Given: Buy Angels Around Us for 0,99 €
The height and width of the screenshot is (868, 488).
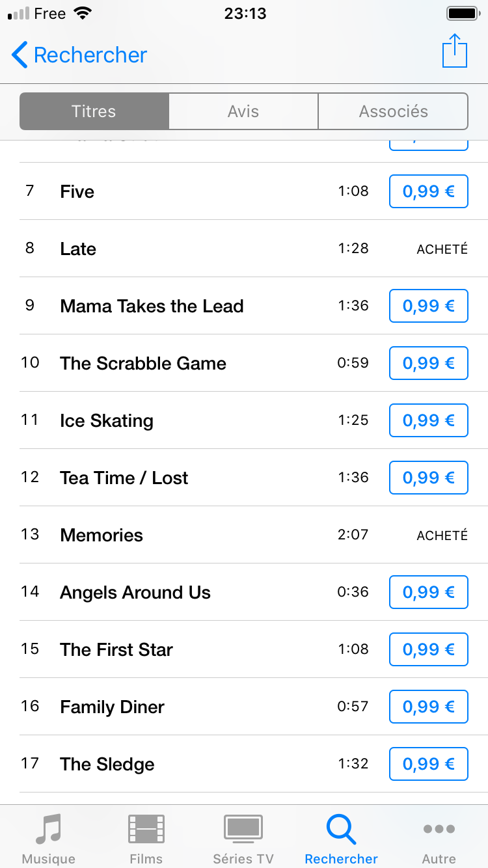Looking at the screenshot, I should pos(428,592).
